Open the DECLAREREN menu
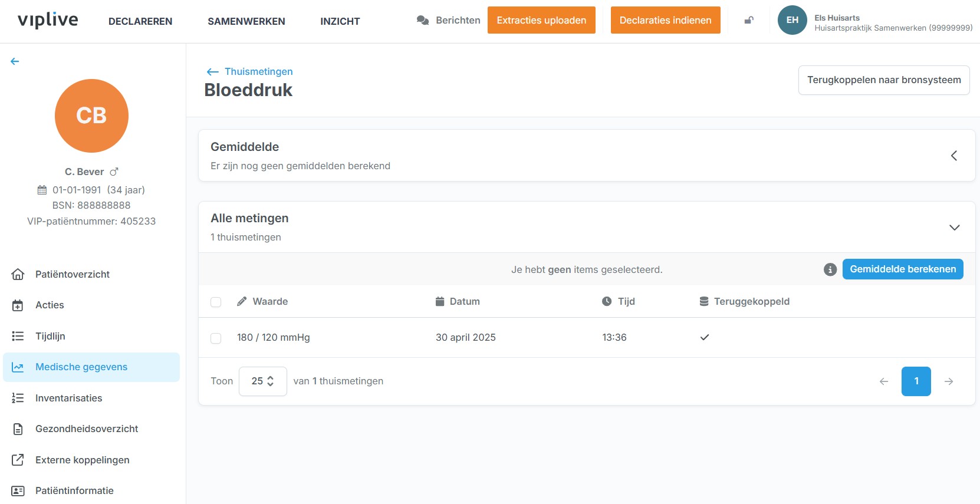This screenshot has width=980, height=504. click(x=140, y=21)
